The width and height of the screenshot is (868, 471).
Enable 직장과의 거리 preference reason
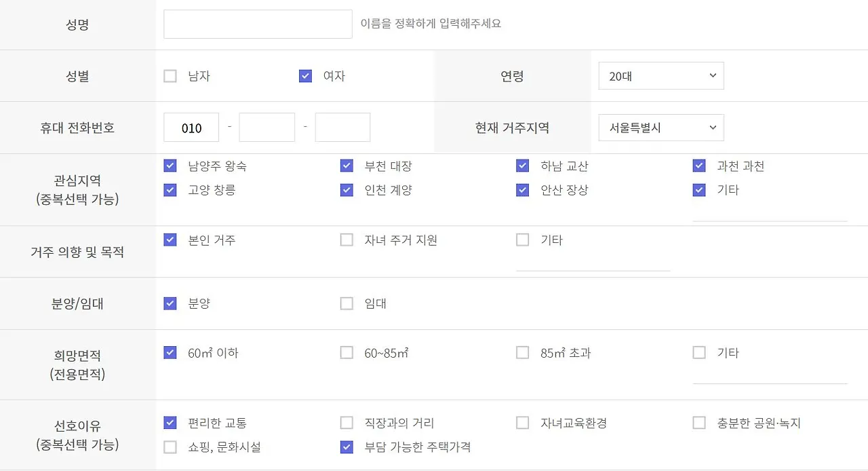[x=347, y=423]
